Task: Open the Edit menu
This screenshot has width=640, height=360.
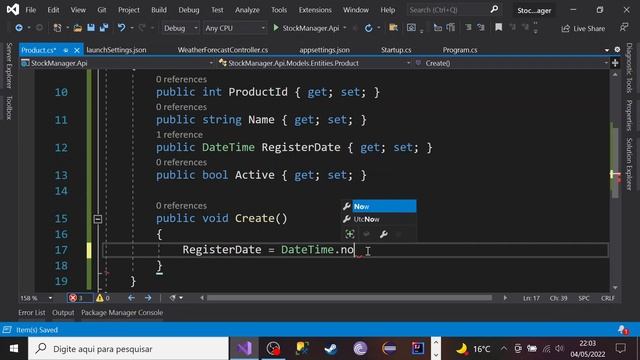Action: 53,10
